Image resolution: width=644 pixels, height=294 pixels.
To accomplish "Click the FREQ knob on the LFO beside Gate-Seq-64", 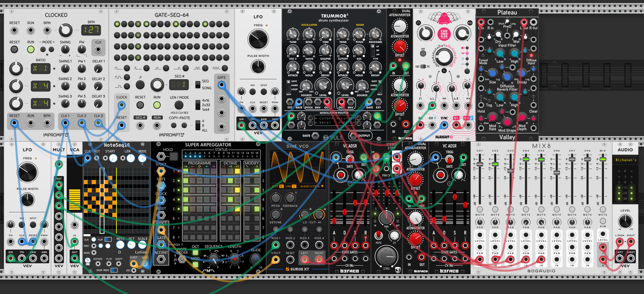I will click(258, 39).
